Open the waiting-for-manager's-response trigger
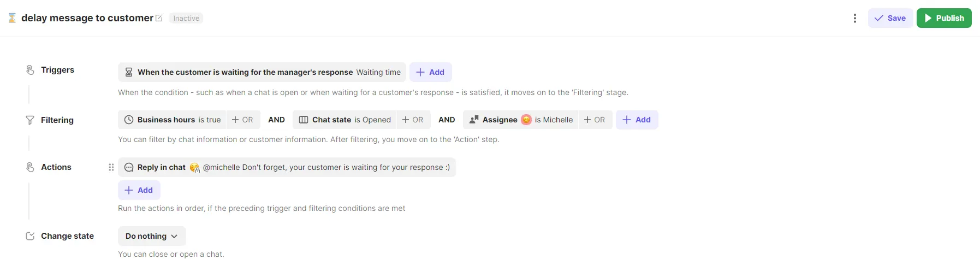The width and height of the screenshot is (980, 259). click(262, 72)
